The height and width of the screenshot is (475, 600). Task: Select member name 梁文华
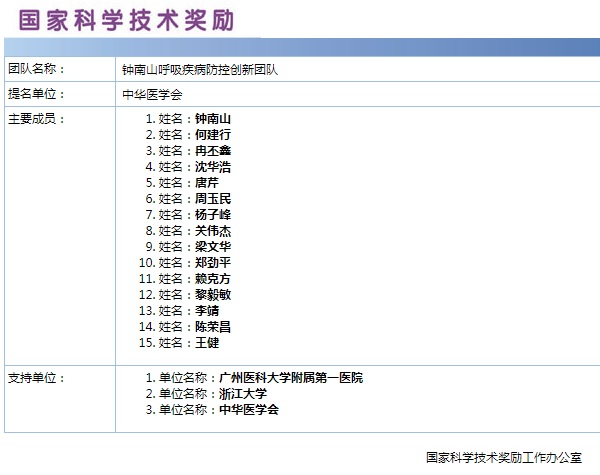tap(213, 246)
